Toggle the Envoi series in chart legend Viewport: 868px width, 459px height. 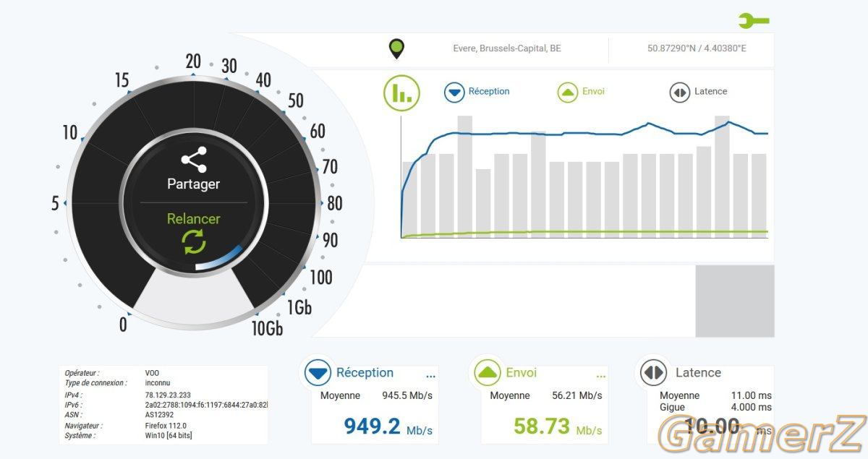581,92
